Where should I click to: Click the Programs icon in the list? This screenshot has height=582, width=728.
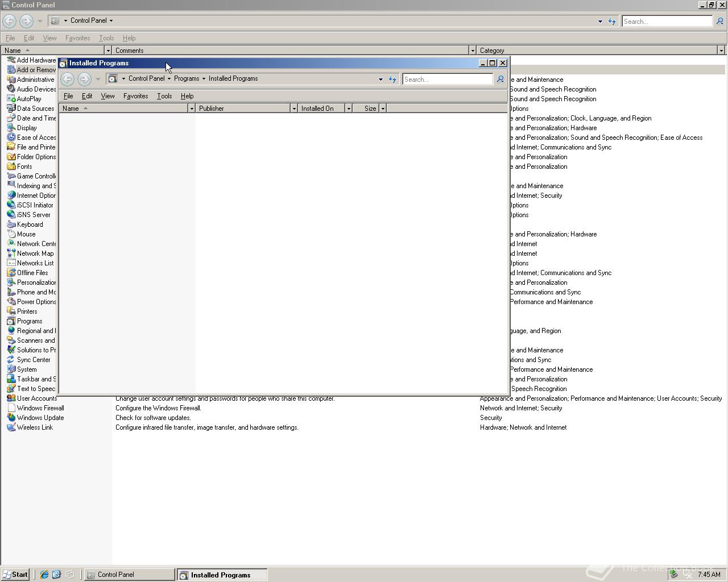click(11, 321)
